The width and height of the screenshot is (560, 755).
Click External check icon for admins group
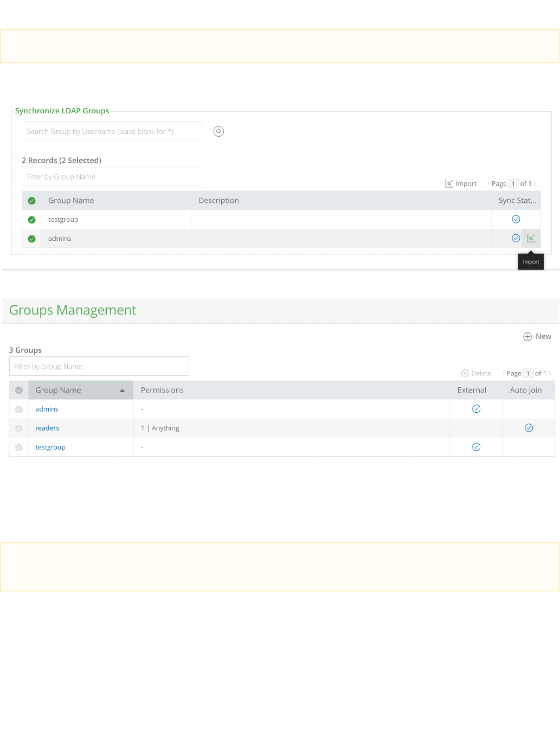click(476, 409)
